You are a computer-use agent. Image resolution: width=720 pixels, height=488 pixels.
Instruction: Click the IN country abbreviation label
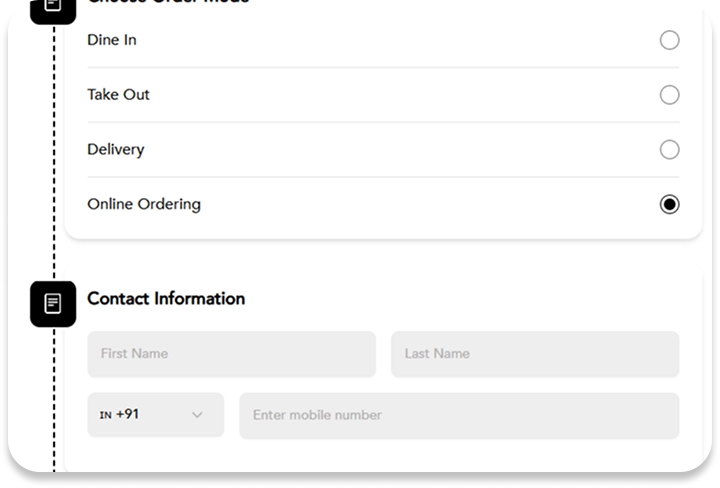105,415
